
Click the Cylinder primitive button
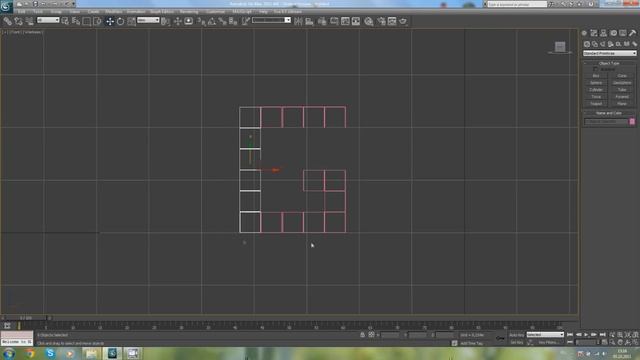596,90
